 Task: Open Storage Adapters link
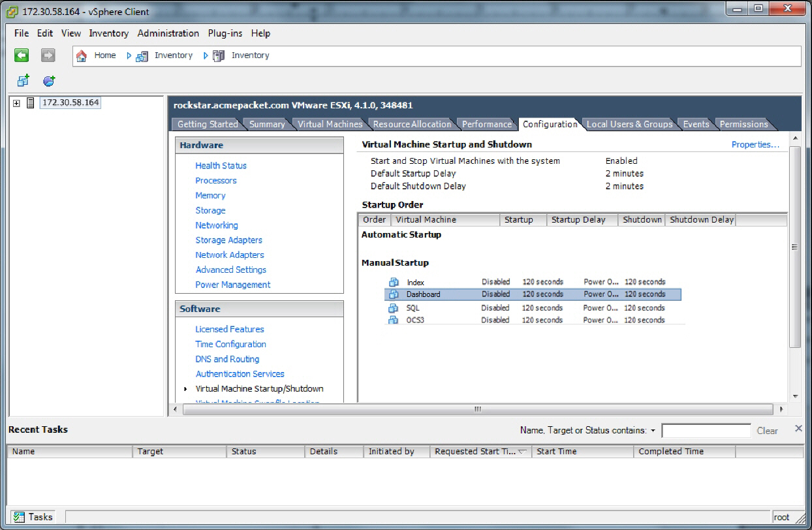coord(228,240)
